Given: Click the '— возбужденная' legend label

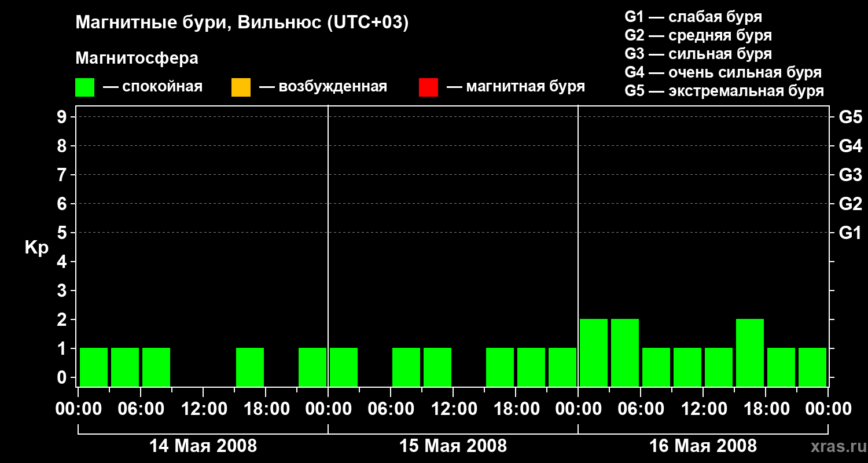Looking at the screenshot, I should click(323, 87).
